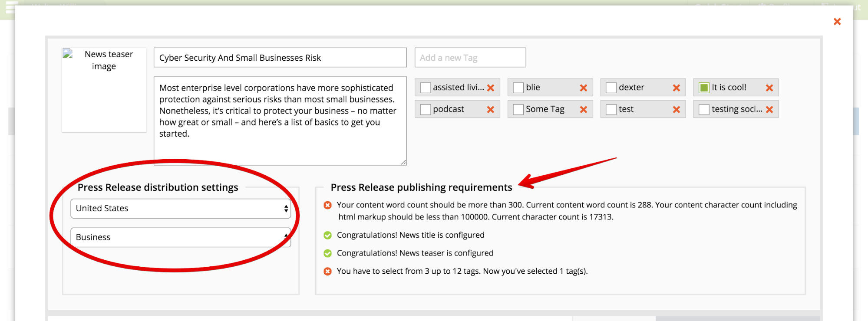The image size is (868, 321).
Task: Click 'Press Release distribution settings' heading
Action: pos(158,187)
